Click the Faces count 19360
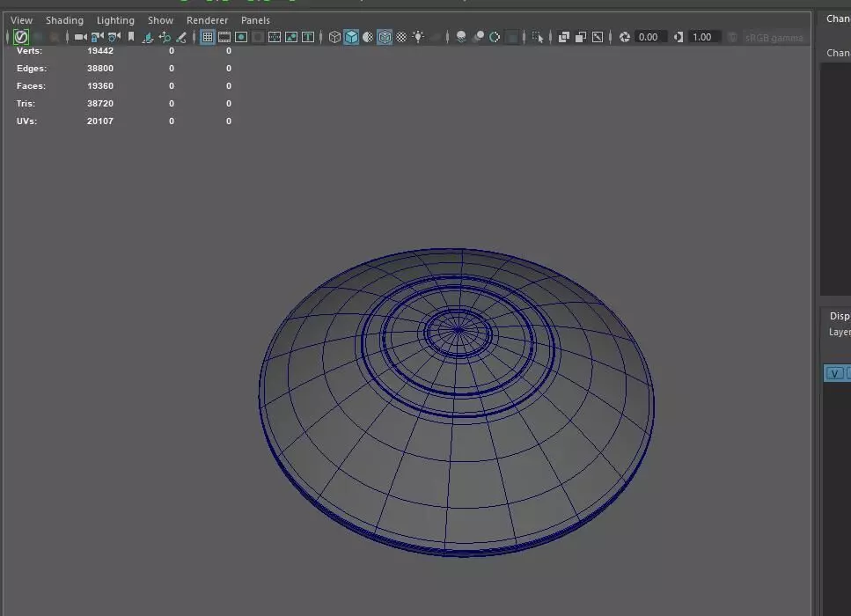The width and height of the screenshot is (851, 616). pyautogui.click(x=99, y=85)
